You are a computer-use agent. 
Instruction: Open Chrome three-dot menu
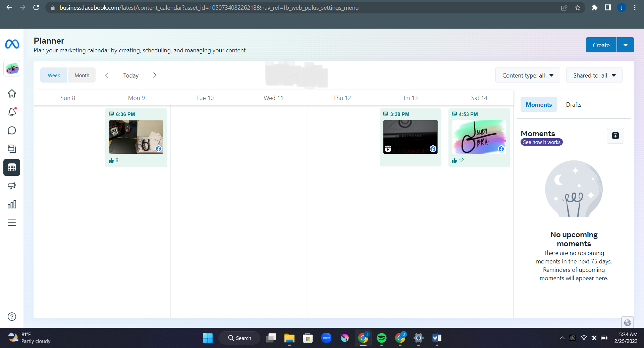click(635, 7)
